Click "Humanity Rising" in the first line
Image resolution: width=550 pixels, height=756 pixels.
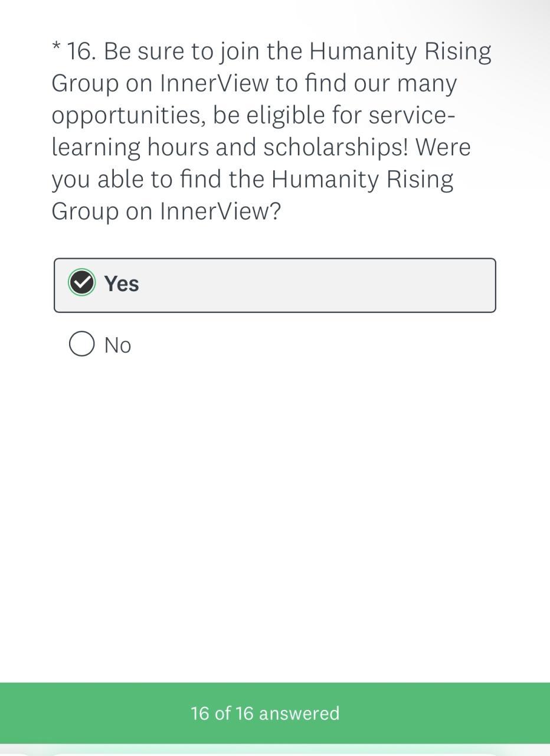point(400,52)
